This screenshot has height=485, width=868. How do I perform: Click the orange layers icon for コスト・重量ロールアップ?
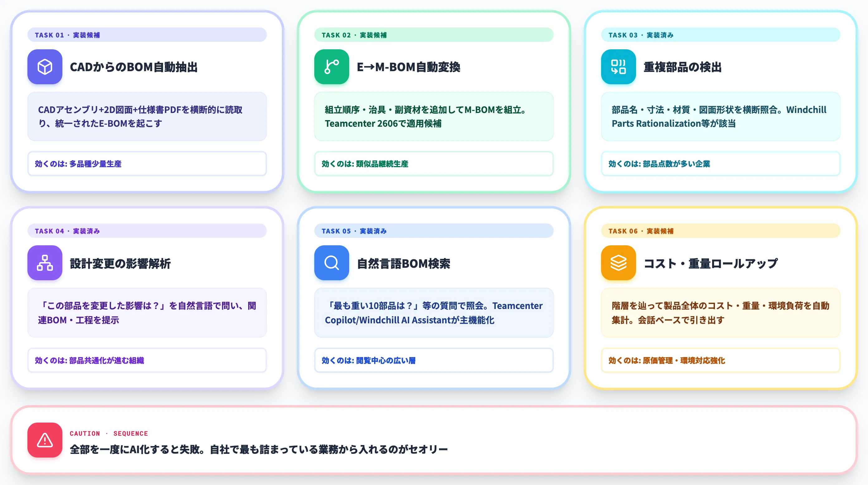pos(618,263)
